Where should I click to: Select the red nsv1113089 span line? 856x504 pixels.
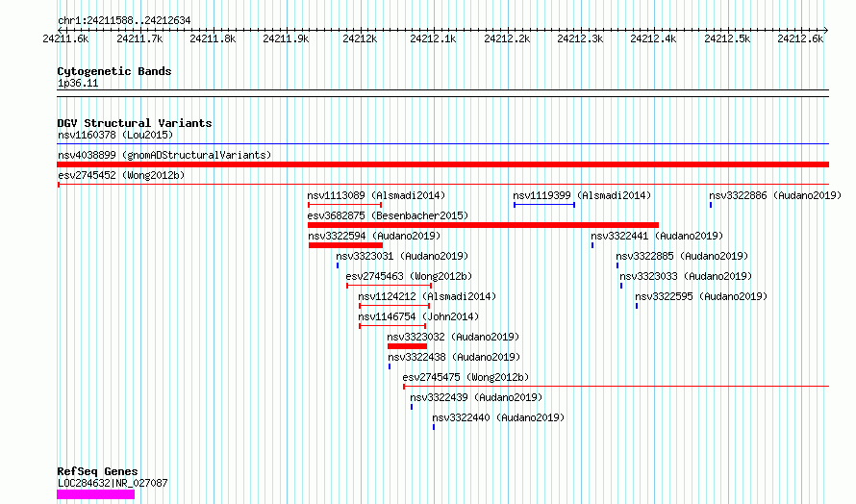[344, 205]
